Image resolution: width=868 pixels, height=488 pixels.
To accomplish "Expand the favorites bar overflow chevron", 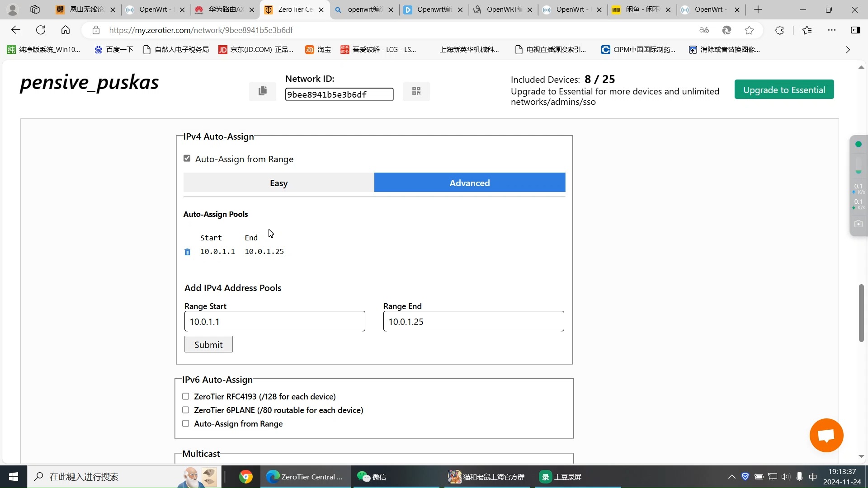I will 848,50.
